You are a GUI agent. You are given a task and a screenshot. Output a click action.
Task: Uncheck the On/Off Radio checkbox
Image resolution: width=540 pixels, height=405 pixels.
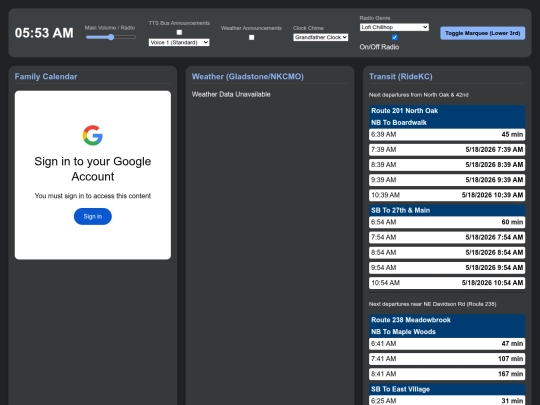(x=395, y=37)
